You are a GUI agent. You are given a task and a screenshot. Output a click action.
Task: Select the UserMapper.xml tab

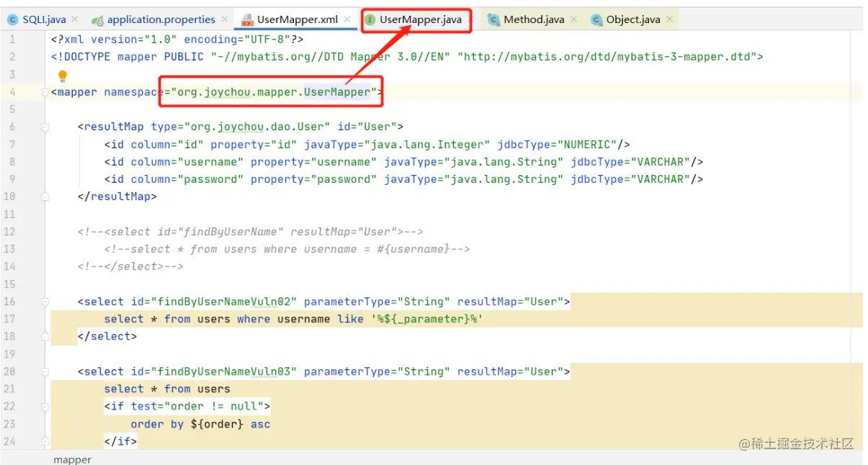click(298, 19)
